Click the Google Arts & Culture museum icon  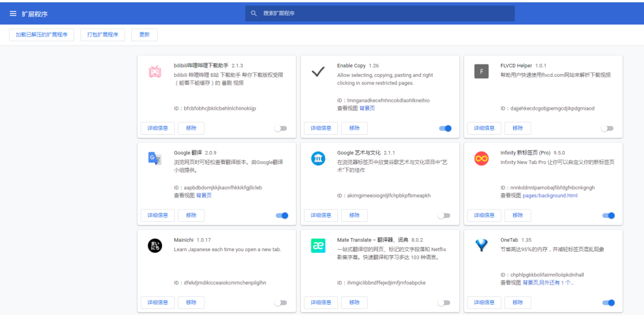(x=318, y=159)
